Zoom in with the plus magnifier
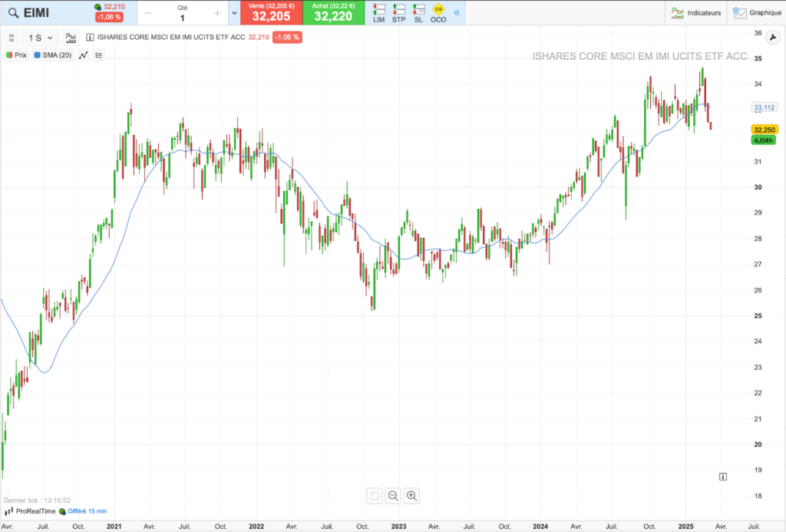The width and height of the screenshot is (786, 532). point(411,496)
